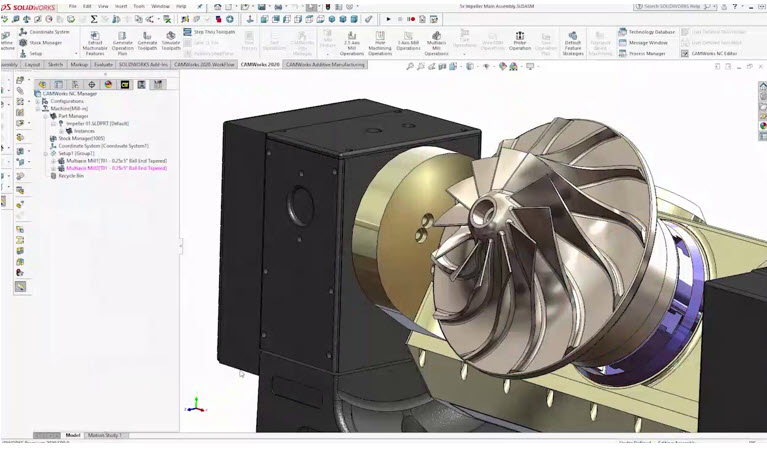Open the Process Manager
The height and width of the screenshot is (449, 767).
[642, 53]
